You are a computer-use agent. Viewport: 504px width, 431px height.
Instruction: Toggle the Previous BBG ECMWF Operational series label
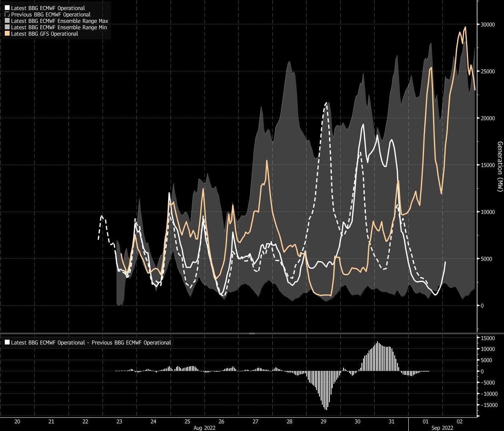coord(51,14)
